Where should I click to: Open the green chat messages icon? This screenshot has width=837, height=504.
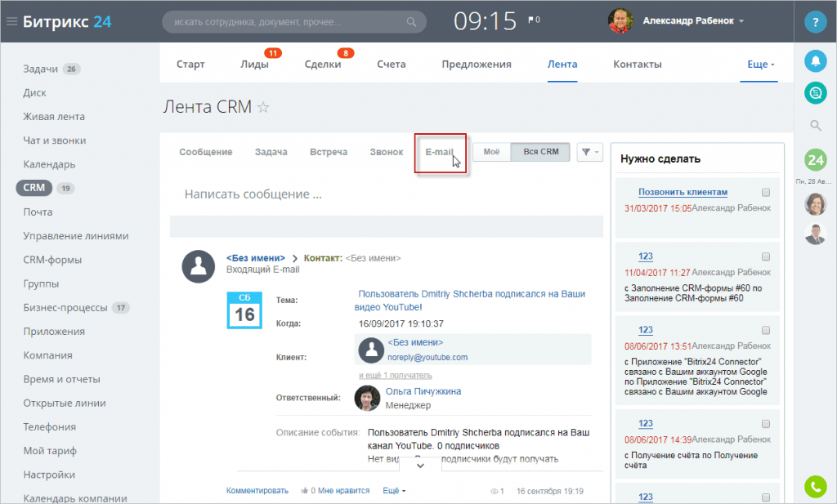pyautogui.click(x=815, y=93)
